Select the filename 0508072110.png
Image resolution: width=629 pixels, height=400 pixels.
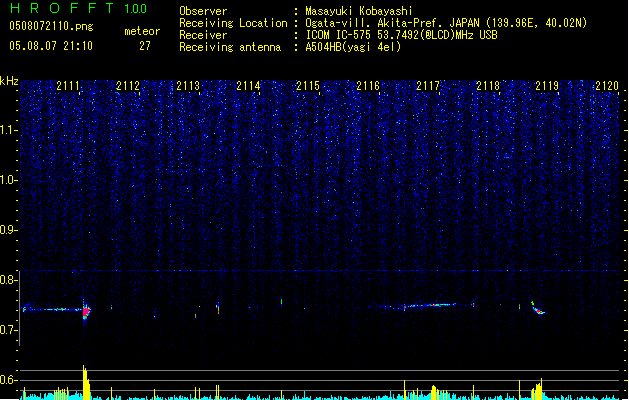click(x=51, y=27)
